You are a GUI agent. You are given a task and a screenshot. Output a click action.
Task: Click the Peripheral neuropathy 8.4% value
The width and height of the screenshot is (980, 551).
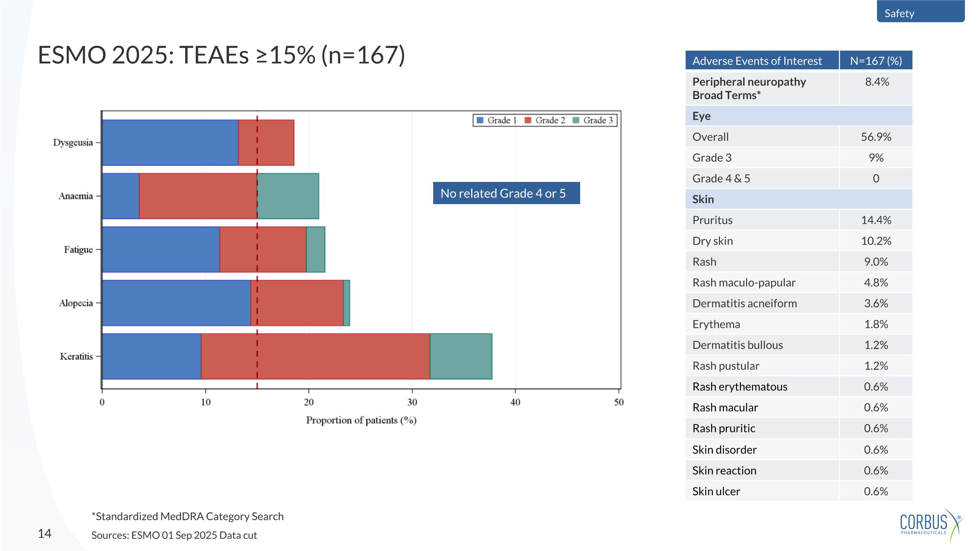876,82
